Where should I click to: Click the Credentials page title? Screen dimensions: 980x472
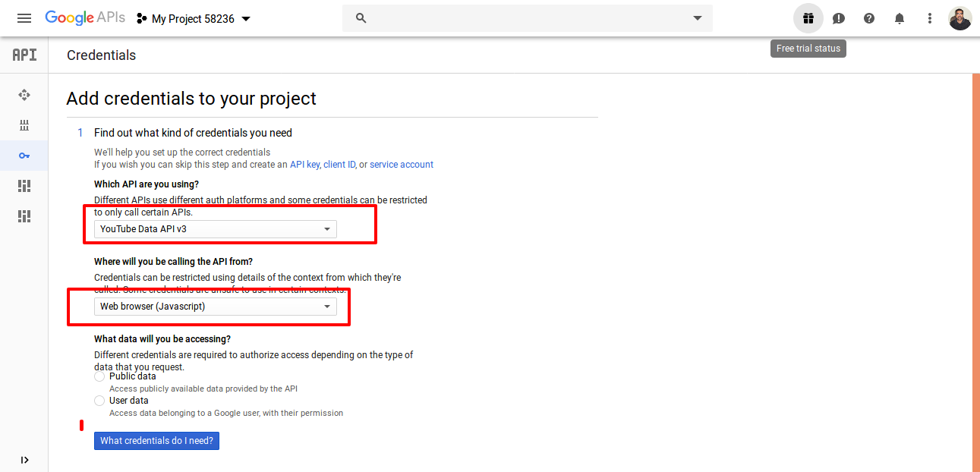coord(101,55)
